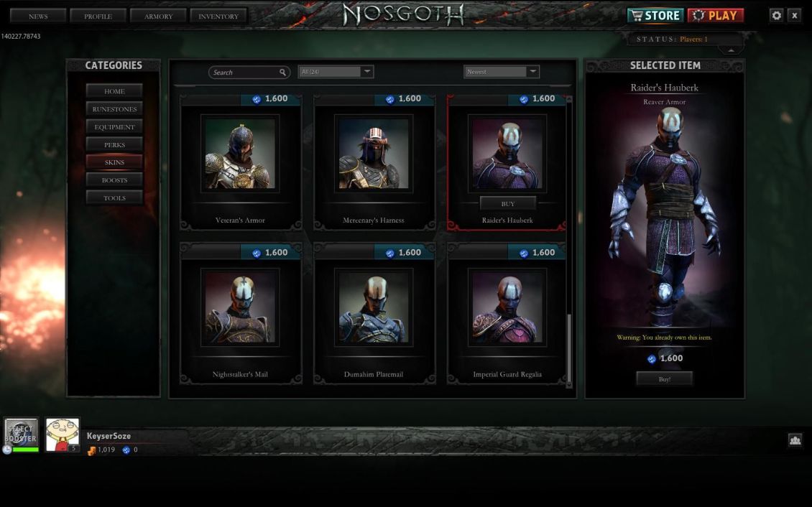Viewport: 812px width, 507px height.
Task: Click the Stewie player avatar
Action: click(63, 434)
